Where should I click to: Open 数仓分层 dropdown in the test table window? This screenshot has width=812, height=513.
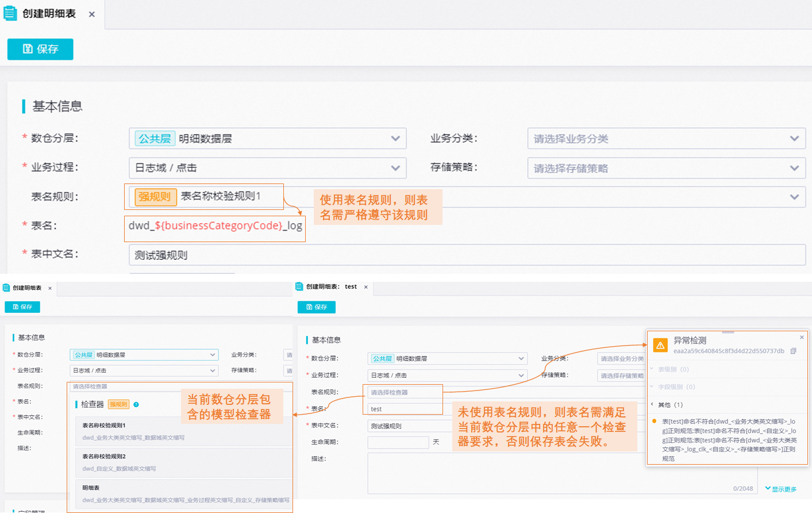coord(447,358)
